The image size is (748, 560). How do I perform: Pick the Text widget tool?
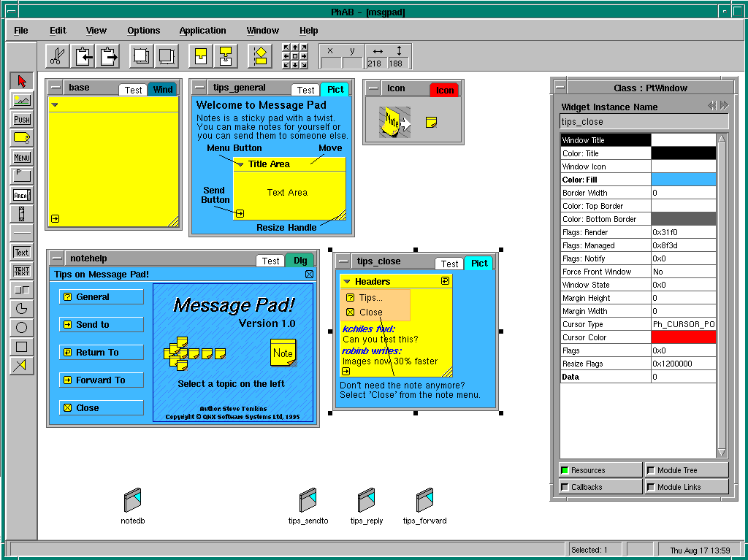click(x=21, y=252)
